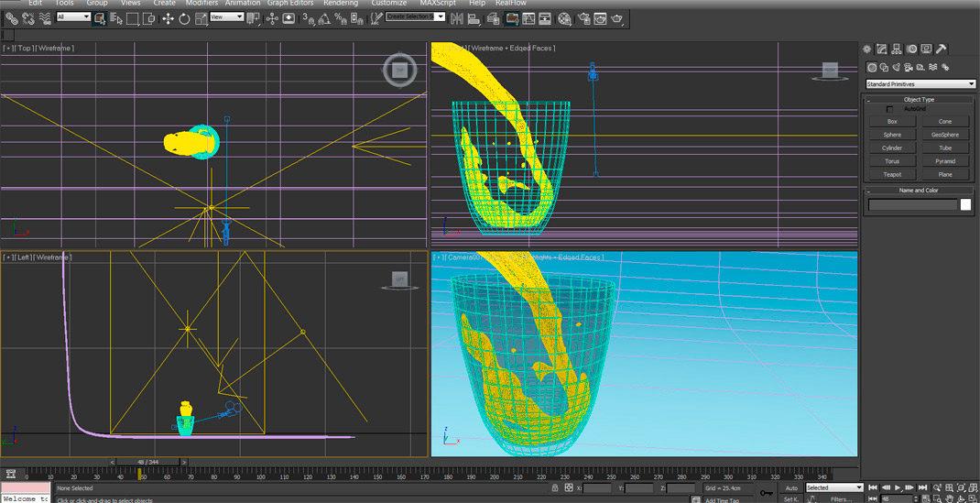This screenshot has height=503, width=980.
Task: Click the Unlink Selection tool
Action: [x=28, y=18]
